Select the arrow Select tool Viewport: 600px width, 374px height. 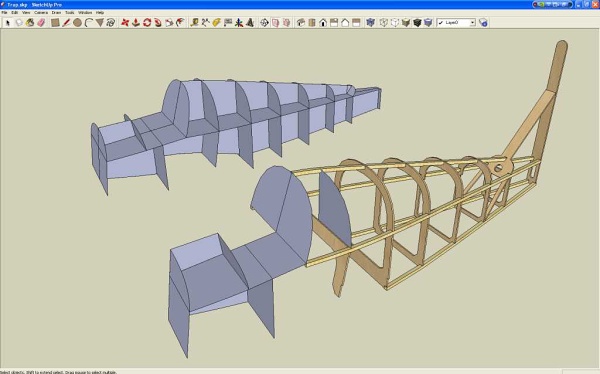tap(7, 23)
